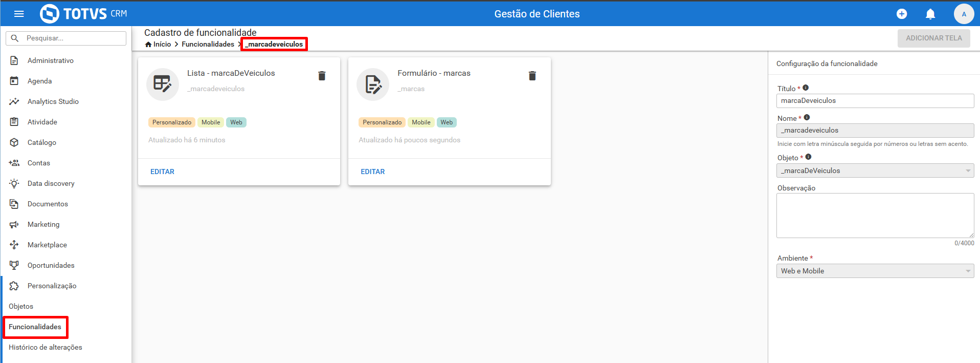Click the Analytics Studio chart icon
The height and width of the screenshot is (363, 980).
coord(14,101)
